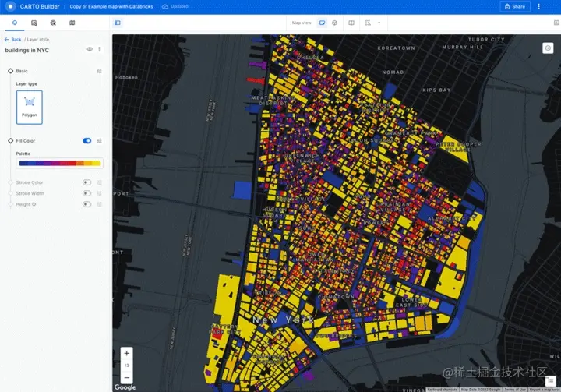Expand the Stroke Color section label
This screenshot has width=561, height=392.
click(30, 182)
